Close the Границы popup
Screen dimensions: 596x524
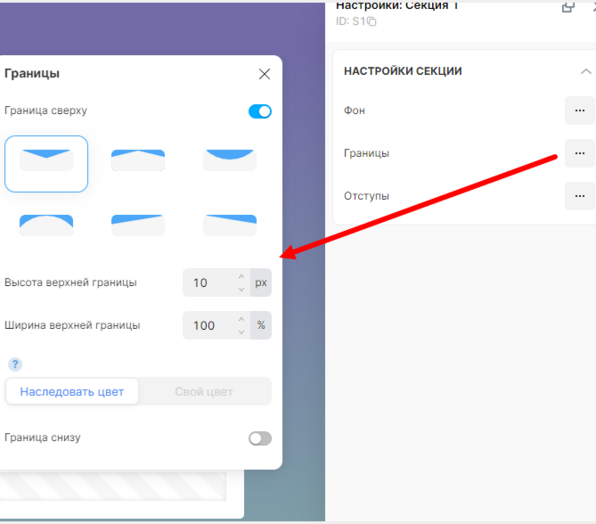(x=265, y=74)
